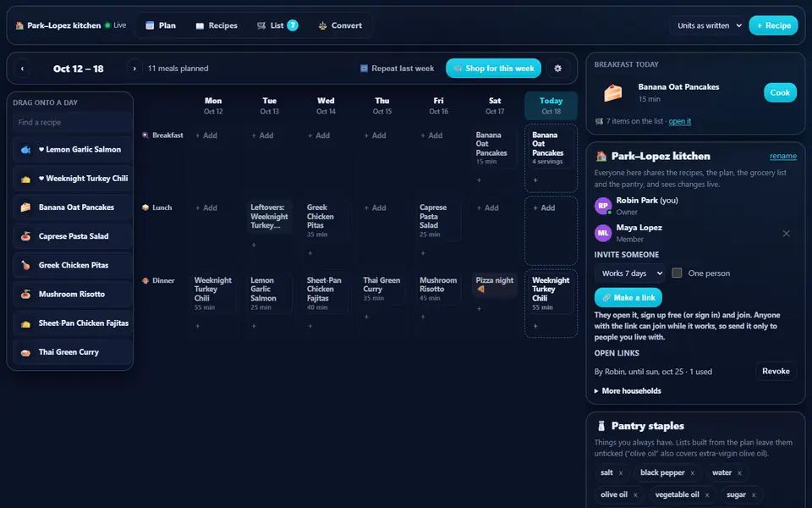Remove Maya Lopez from the household
The image size is (812, 508).
click(786, 234)
